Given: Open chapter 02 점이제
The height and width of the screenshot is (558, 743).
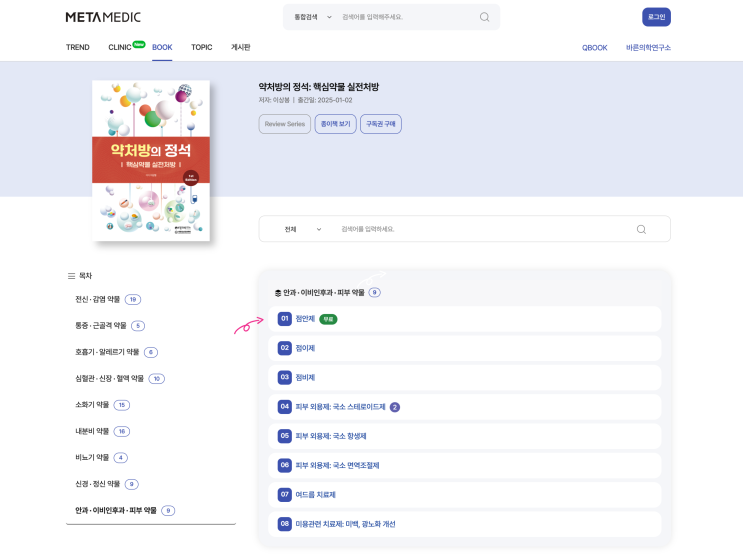Looking at the screenshot, I should click(464, 348).
